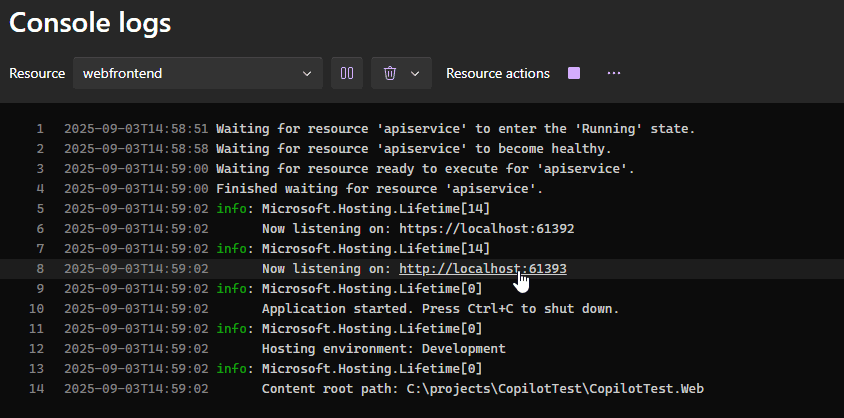Click the 'Application started' log message

(x=440, y=309)
